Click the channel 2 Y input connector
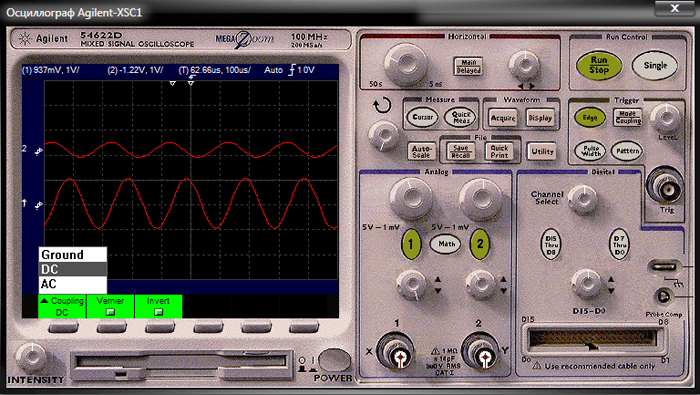 [x=480, y=353]
